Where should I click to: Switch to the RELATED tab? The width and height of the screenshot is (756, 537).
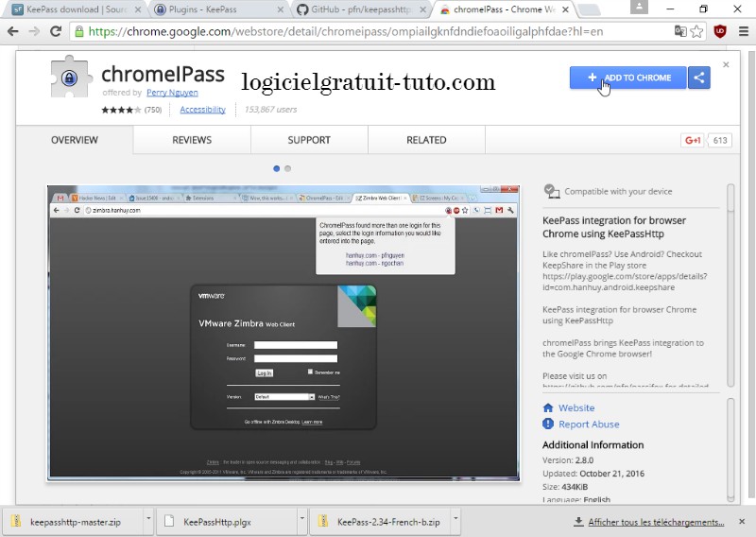(426, 140)
